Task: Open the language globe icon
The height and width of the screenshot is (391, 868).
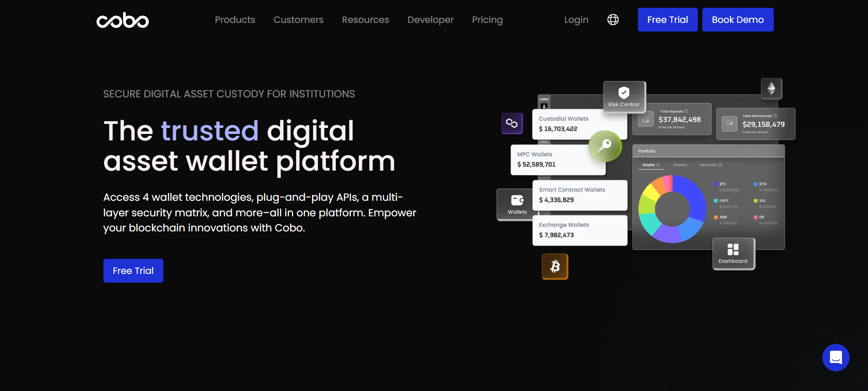Action: pyautogui.click(x=613, y=20)
